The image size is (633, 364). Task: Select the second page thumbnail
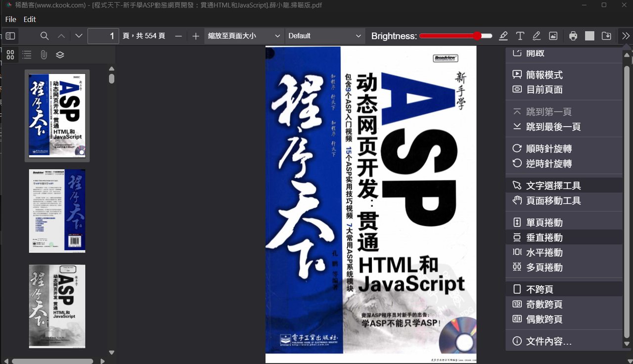(57, 211)
